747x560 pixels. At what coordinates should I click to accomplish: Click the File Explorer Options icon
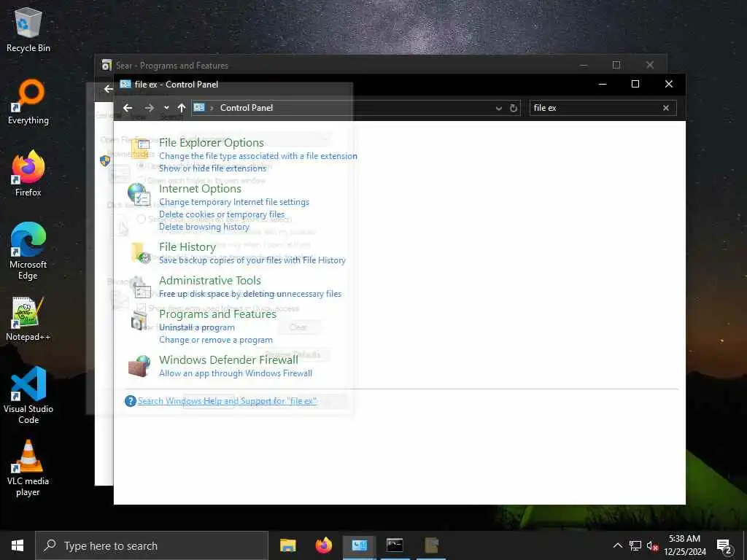tap(140, 149)
